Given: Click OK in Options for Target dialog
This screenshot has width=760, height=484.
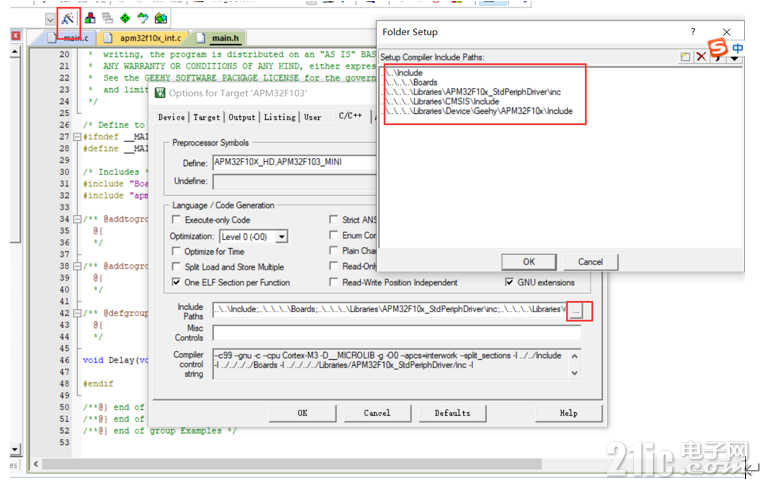Looking at the screenshot, I should (302, 413).
